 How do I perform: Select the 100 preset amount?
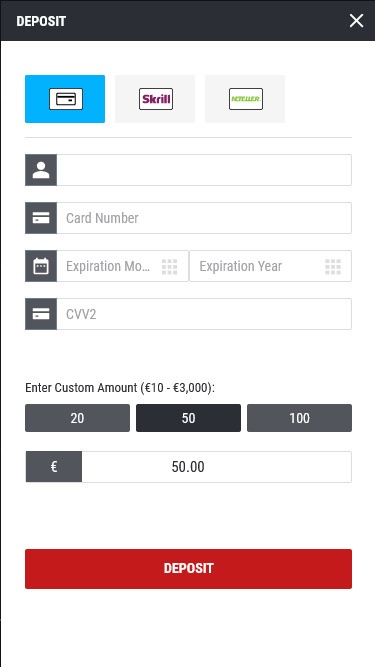pos(299,418)
